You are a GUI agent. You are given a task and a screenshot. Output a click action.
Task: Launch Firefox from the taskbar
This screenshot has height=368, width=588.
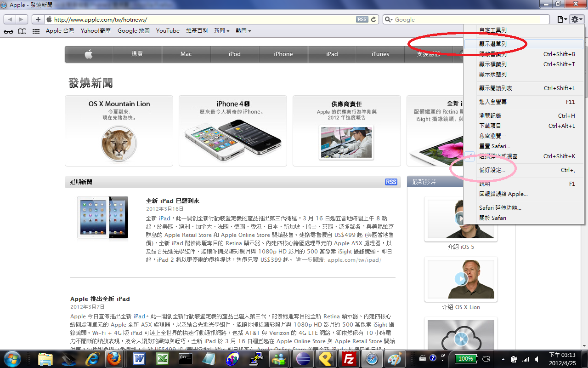[114, 359]
